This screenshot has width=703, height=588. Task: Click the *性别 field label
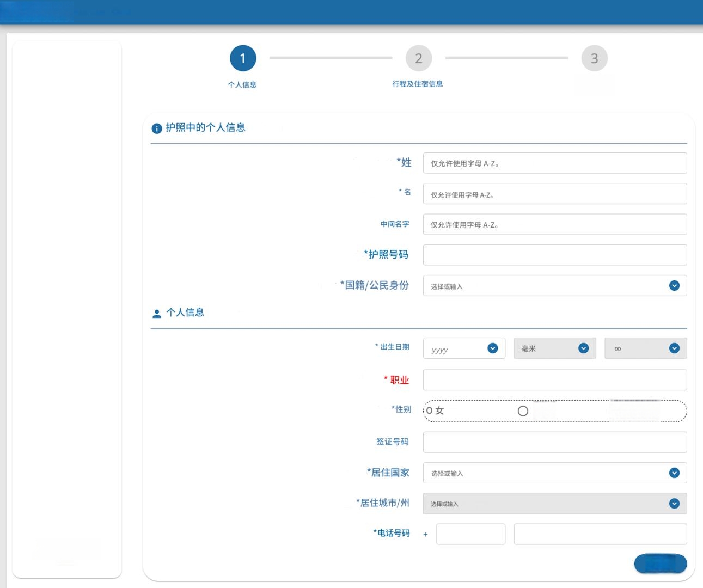[x=401, y=409]
